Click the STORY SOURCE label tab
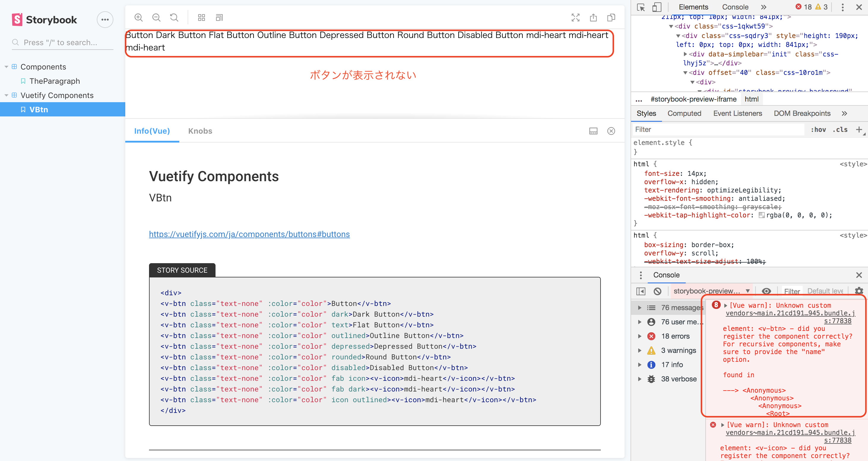Screen dimensions: 868x461 coord(182,271)
